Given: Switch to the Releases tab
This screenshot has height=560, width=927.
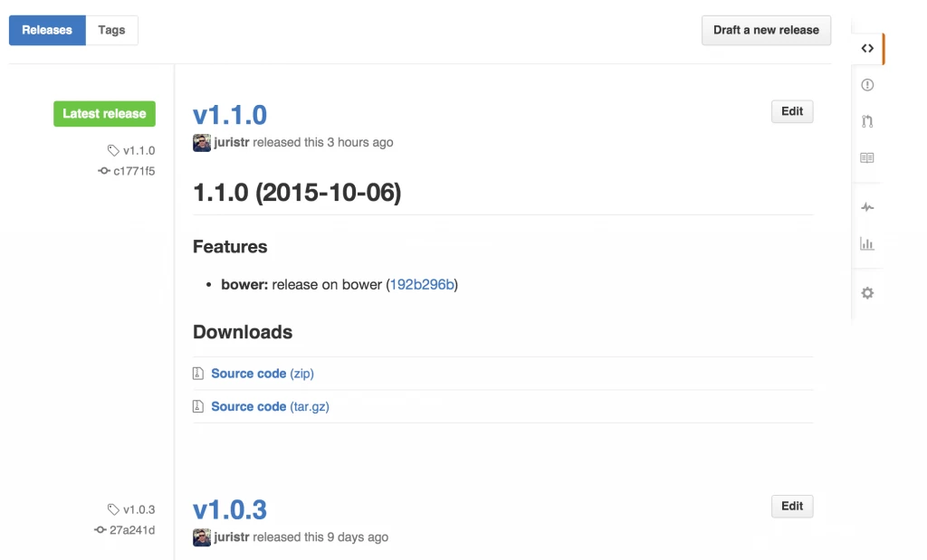Looking at the screenshot, I should pos(47,30).
